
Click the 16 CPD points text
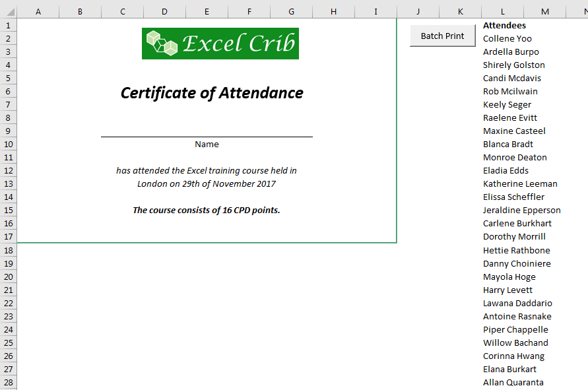pyautogui.click(x=206, y=210)
